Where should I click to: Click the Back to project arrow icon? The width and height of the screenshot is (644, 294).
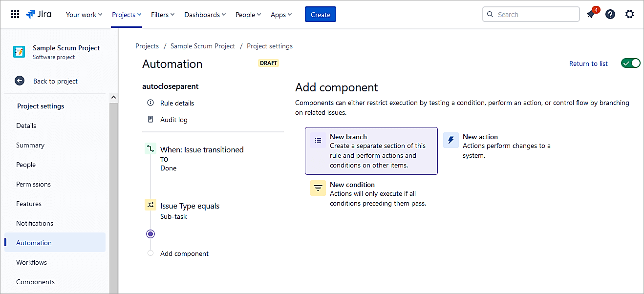coord(20,81)
